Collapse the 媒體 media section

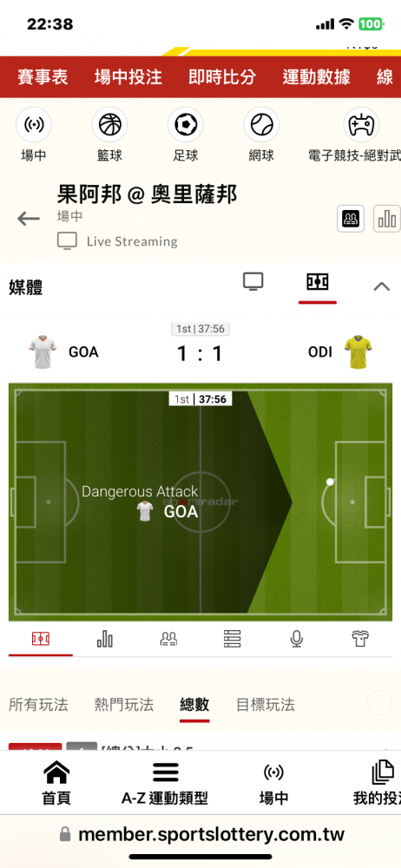click(x=382, y=286)
